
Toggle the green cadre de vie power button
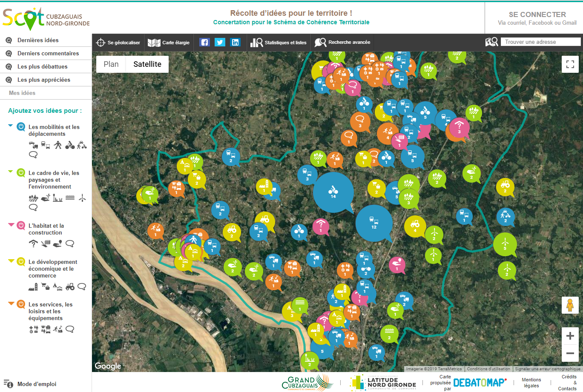(x=21, y=173)
